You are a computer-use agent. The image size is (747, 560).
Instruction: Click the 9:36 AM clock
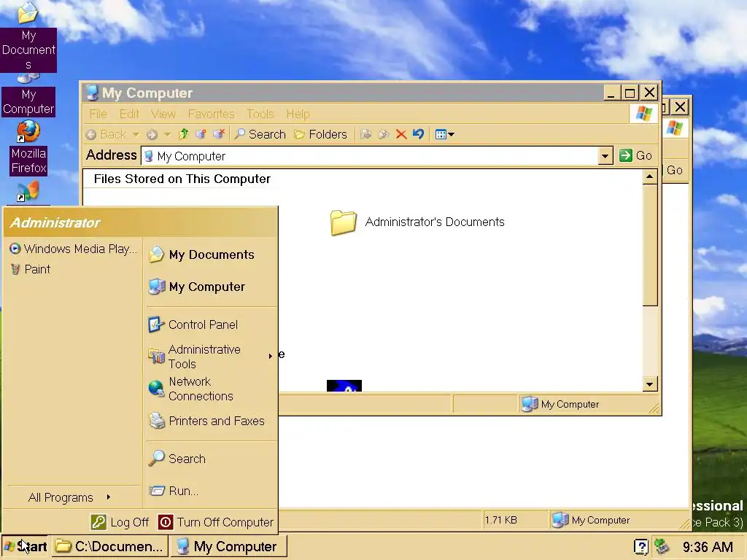click(x=708, y=547)
